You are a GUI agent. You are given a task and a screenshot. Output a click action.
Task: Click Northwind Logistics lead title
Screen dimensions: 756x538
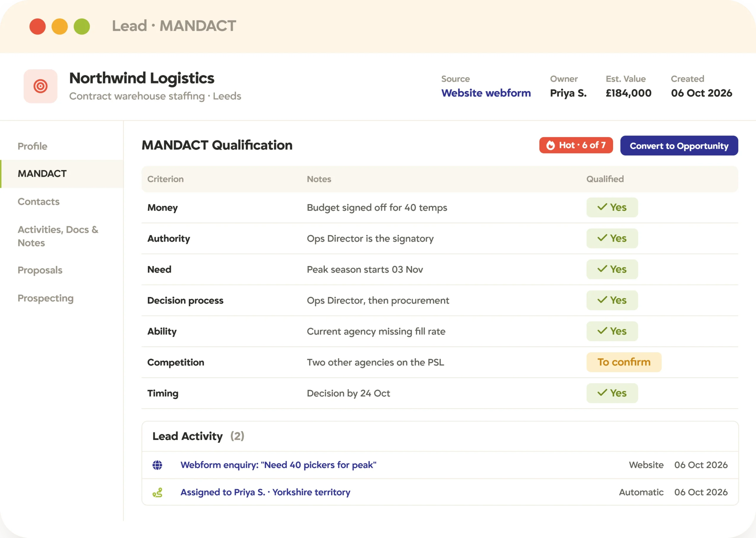[142, 78]
